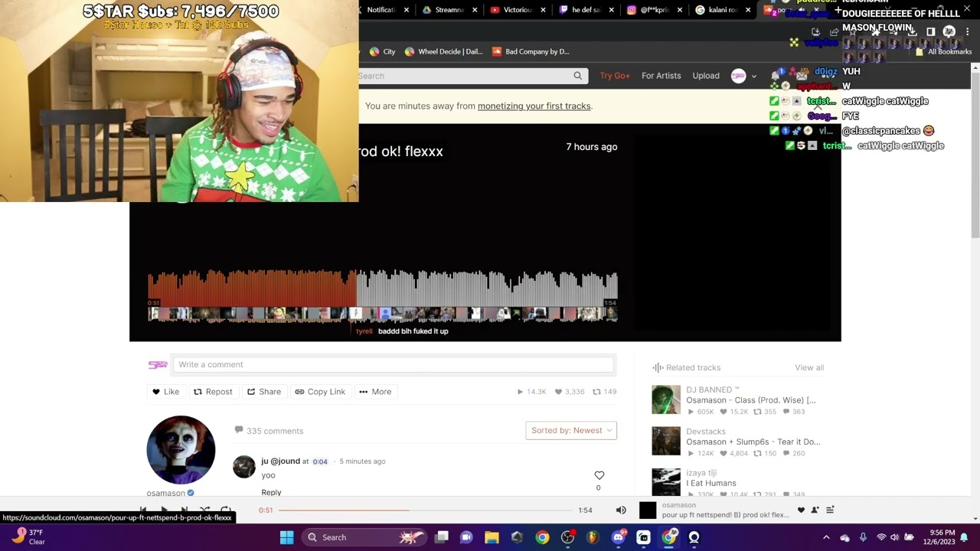
Task: Open osamason's profile picture
Action: click(x=181, y=450)
